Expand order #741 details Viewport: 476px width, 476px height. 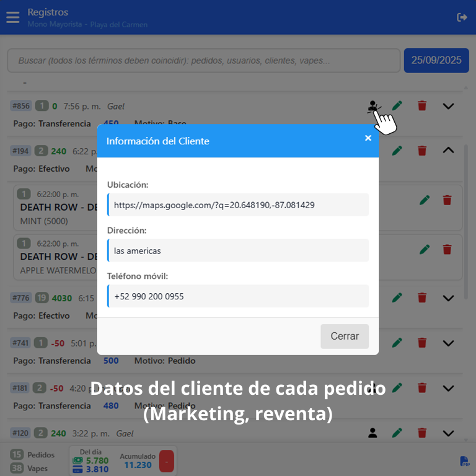(x=449, y=343)
